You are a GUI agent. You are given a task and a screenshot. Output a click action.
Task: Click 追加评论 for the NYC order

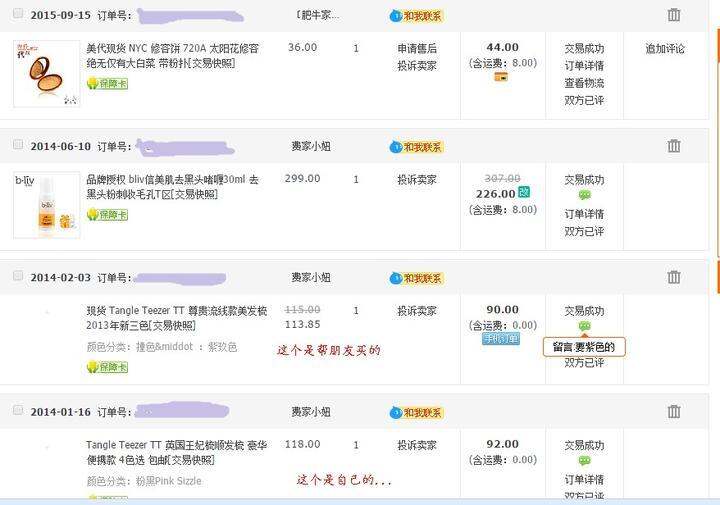tap(665, 49)
